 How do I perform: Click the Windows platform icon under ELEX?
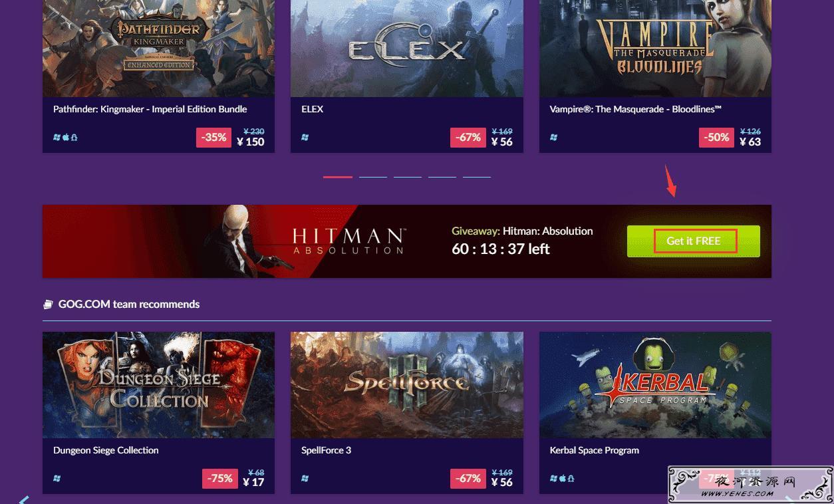(305, 137)
